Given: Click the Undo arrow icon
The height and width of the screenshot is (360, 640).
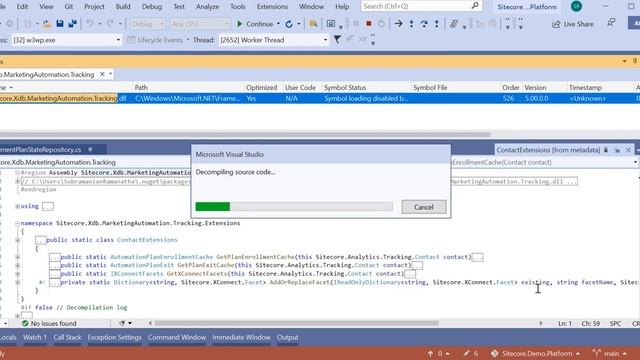Looking at the screenshot, I should click(x=90, y=24).
